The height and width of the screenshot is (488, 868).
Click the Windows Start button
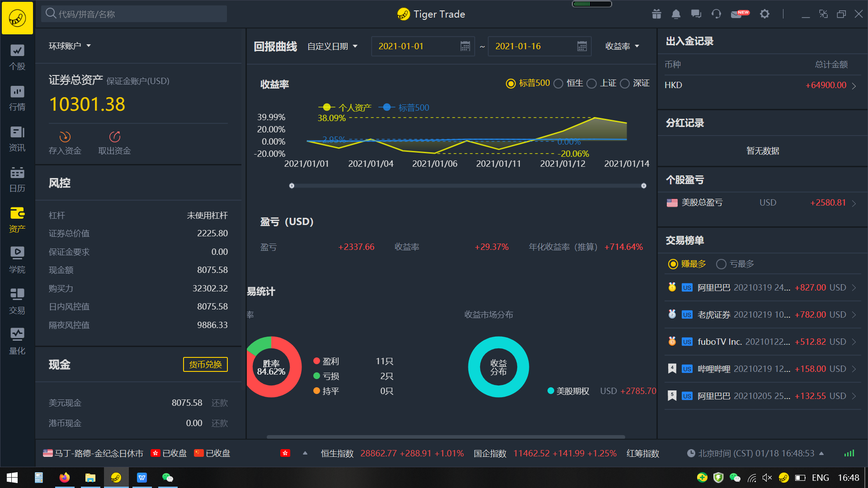pyautogui.click(x=12, y=478)
